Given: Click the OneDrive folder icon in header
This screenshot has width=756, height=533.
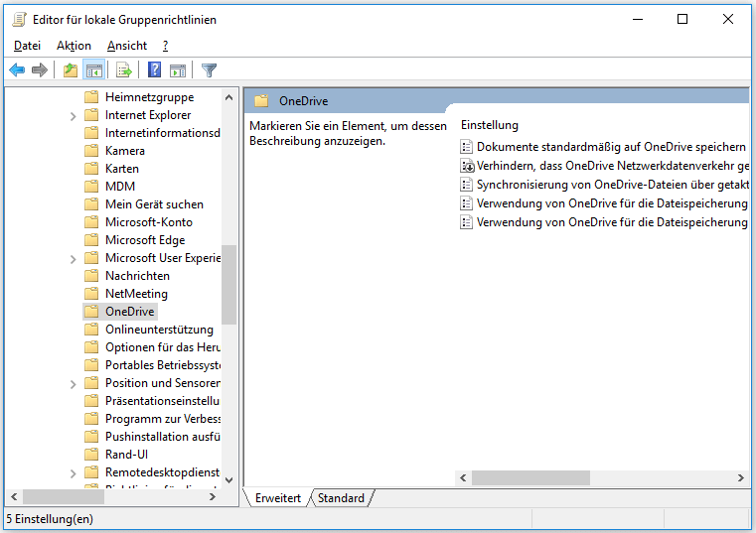Looking at the screenshot, I should (261, 100).
